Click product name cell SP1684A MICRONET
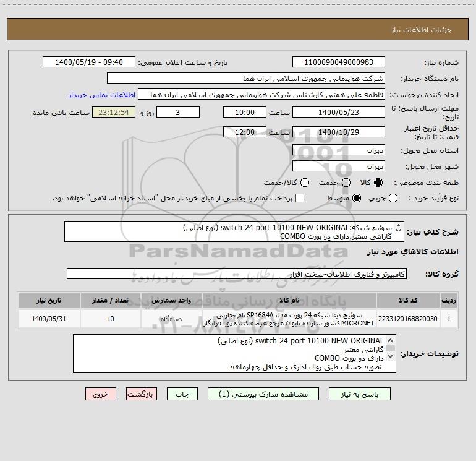The width and height of the screenshot is (476, 461). tap(289, 319)
